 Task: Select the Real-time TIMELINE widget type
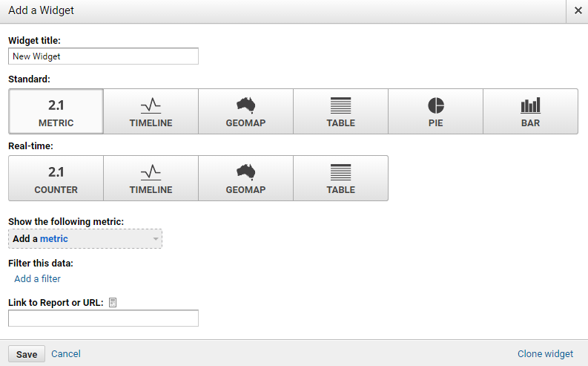click(151, 178)
